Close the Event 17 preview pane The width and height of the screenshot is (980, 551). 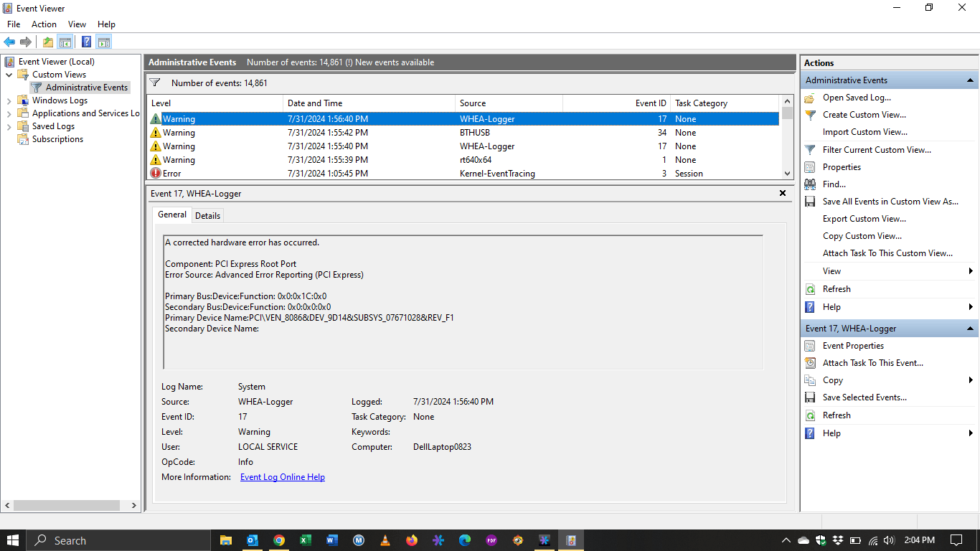pos(783,193)
